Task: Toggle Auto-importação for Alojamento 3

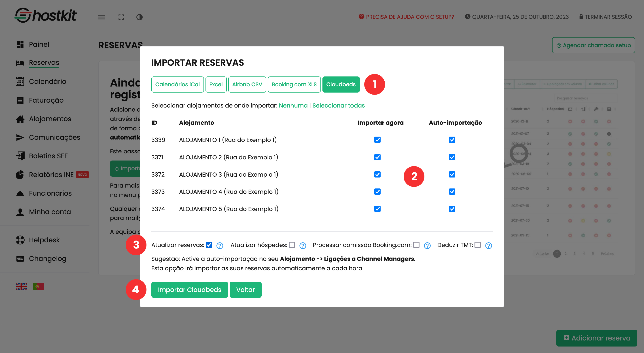Action: coord(452,174)
